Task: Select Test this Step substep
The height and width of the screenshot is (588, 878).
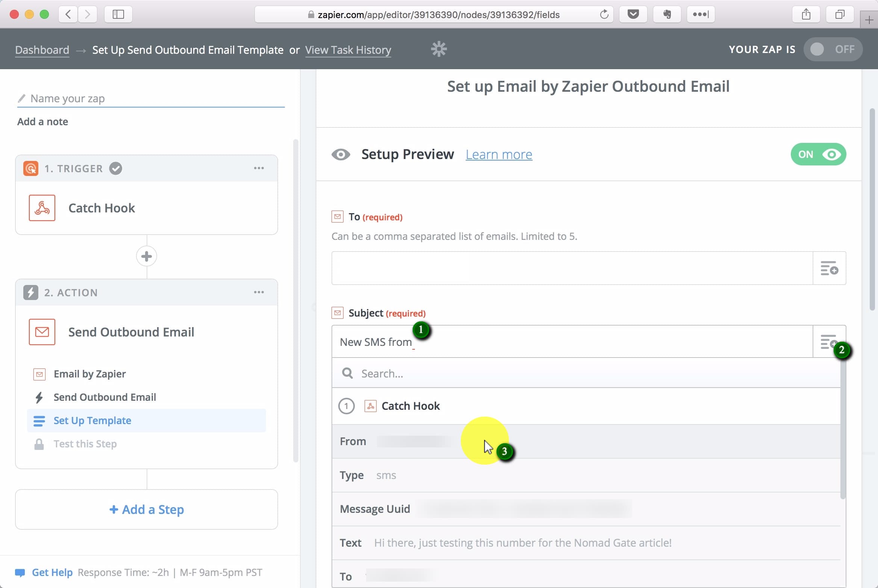Action: pos(85,444)
